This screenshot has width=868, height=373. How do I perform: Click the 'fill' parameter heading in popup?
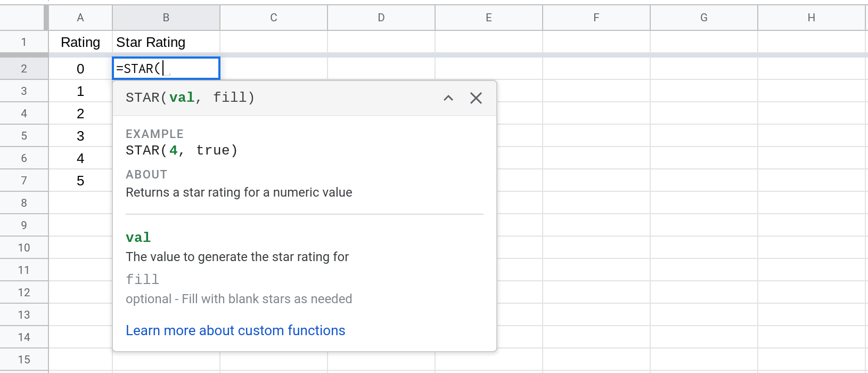tap(142, 279)
